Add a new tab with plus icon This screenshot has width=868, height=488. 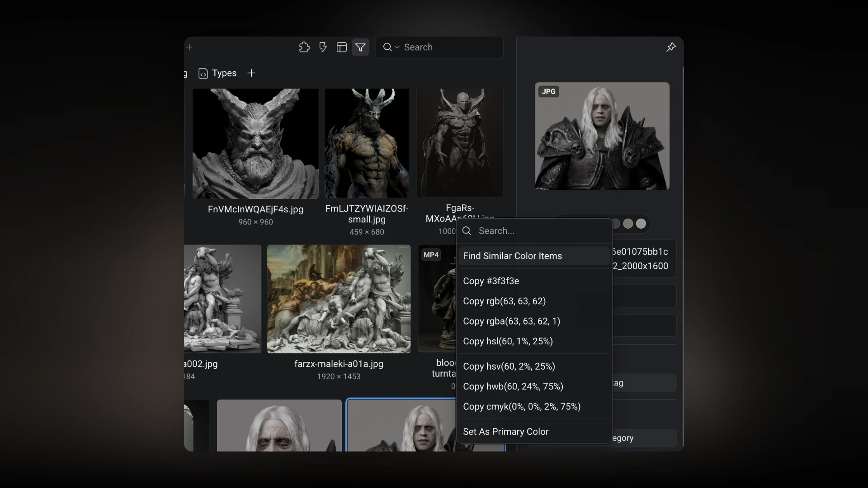pyautogui.click(x=189, y=47)
